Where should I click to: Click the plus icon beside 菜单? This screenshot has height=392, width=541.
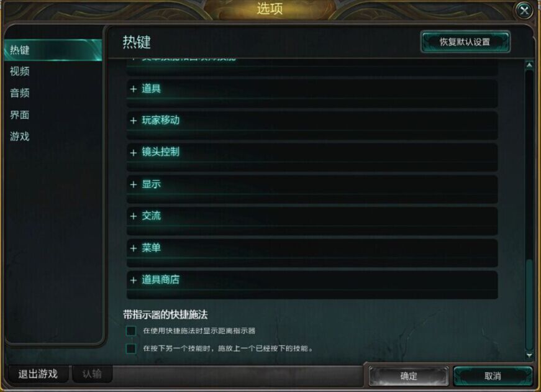134,248
